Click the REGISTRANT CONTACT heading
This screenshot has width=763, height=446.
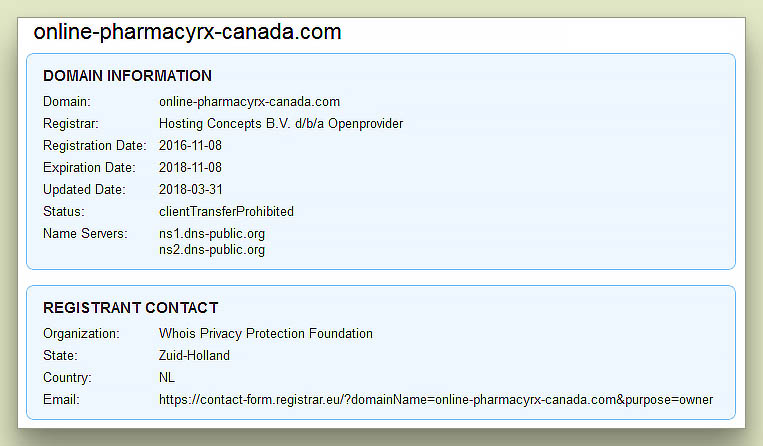click(x=130, y=308)
